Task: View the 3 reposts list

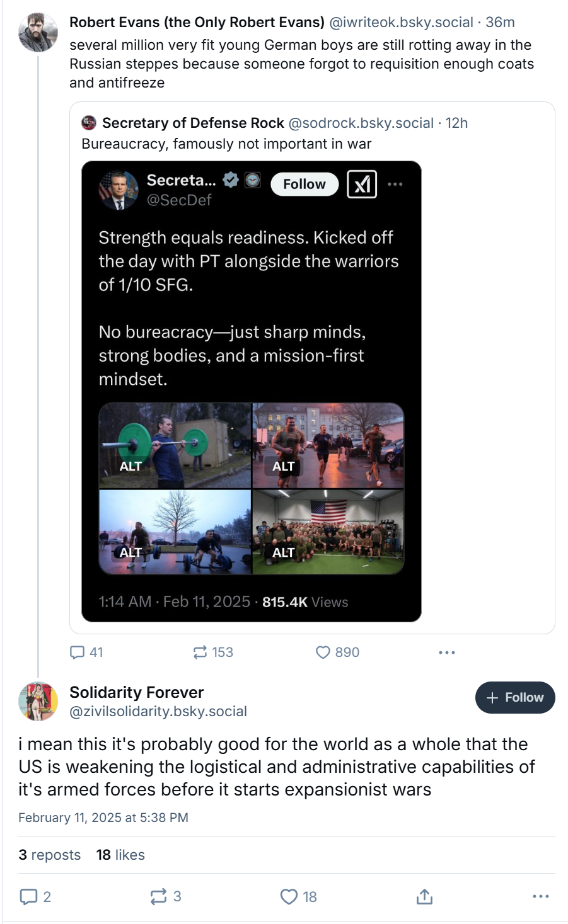Action: click(50, 855)
